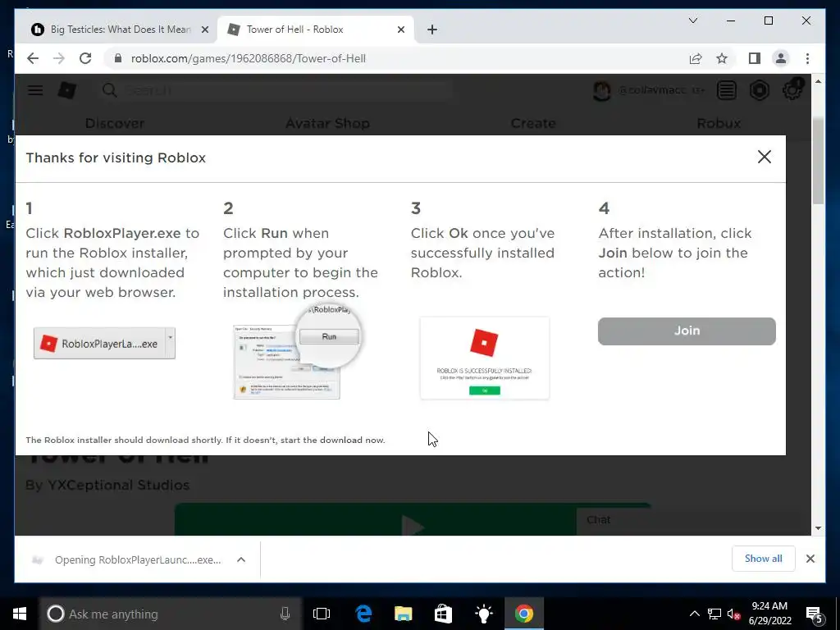Viewport: 840px width, 630px height.
Task: Open the Windows Start menu
Action: pyautogui.click(x=20, y=614)
